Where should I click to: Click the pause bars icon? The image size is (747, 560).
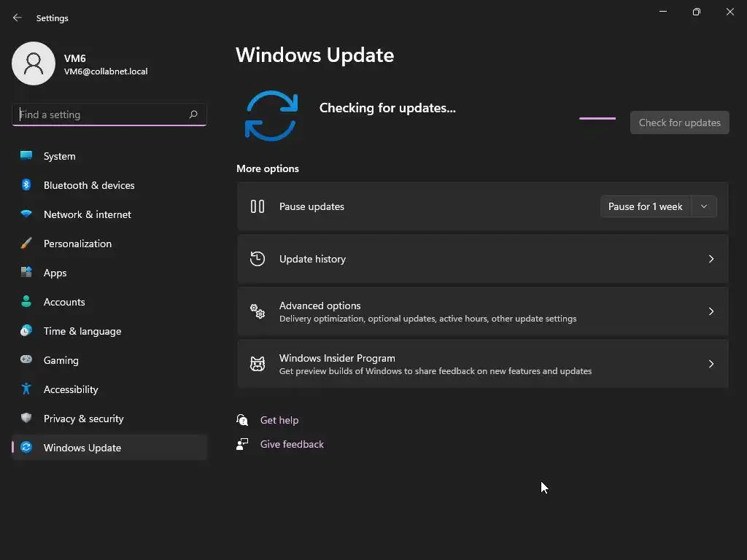click(x=258, y=206)
